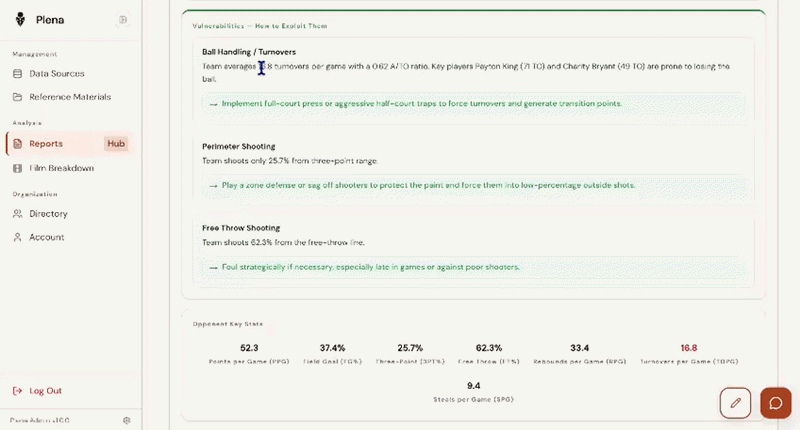Click the Reference Materials folder icon
Image resolution: width=800 pixels, height=430 pixels.
(x=18, y=97)
